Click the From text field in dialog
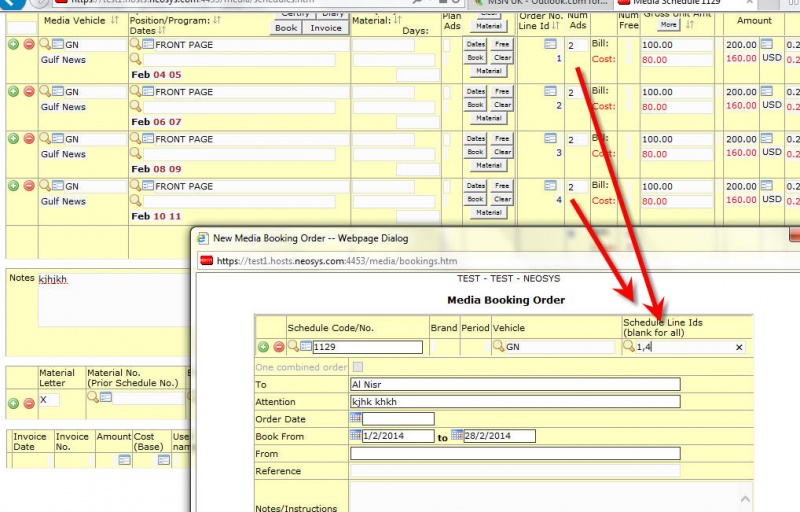Image resolution: width=800 pixels, height=512 pixels. coord(515,453)
